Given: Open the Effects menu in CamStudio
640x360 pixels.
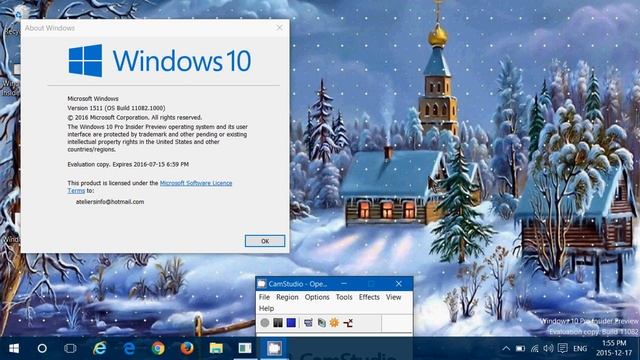Looking at the screenshot, I should (x=369, y=297).
